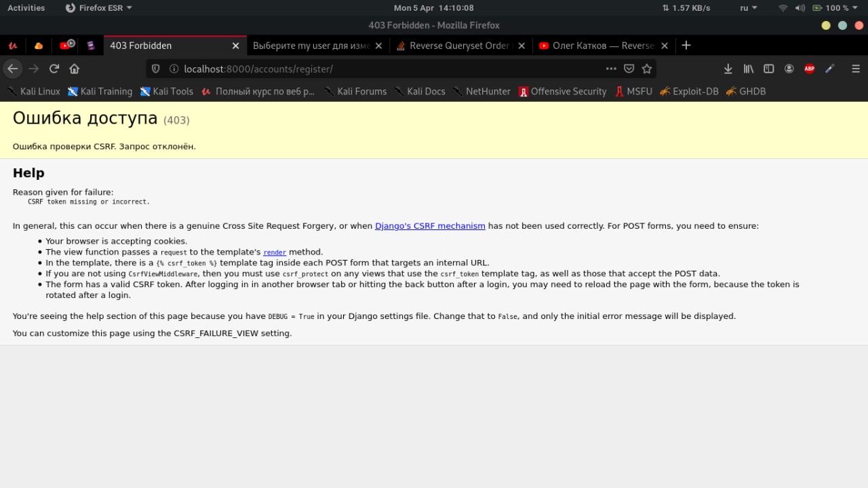Click the volume speaker icon

coord(800,7)
